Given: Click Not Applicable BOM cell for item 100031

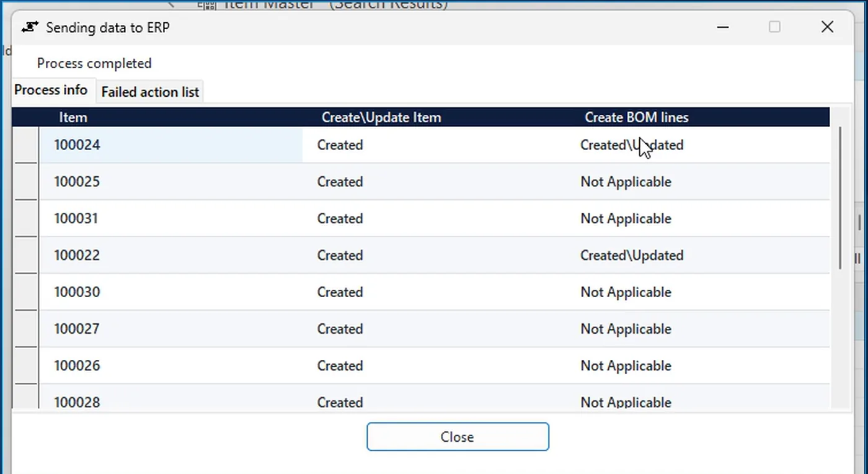Looking at the screenshot, I should pos(698,218).
